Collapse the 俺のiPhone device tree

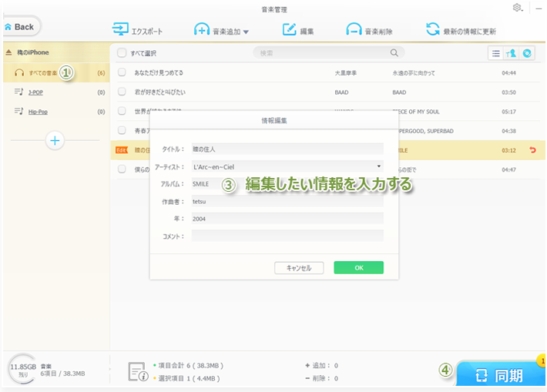(x=8, y=52)
